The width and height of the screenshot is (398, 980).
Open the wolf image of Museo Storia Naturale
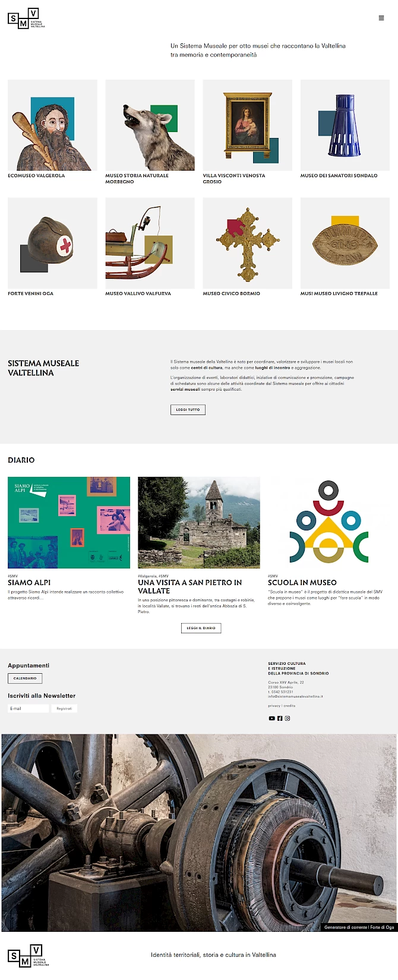pos(150,125)
